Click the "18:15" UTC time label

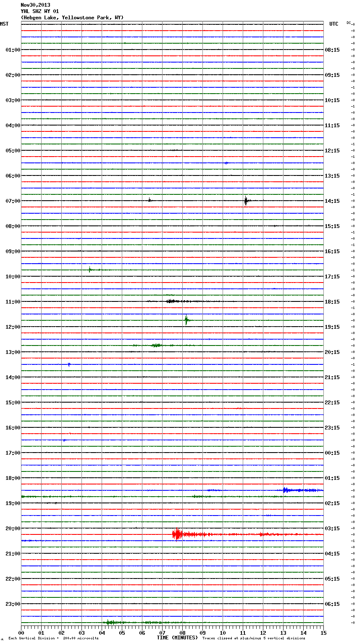(x=332, y=302)
